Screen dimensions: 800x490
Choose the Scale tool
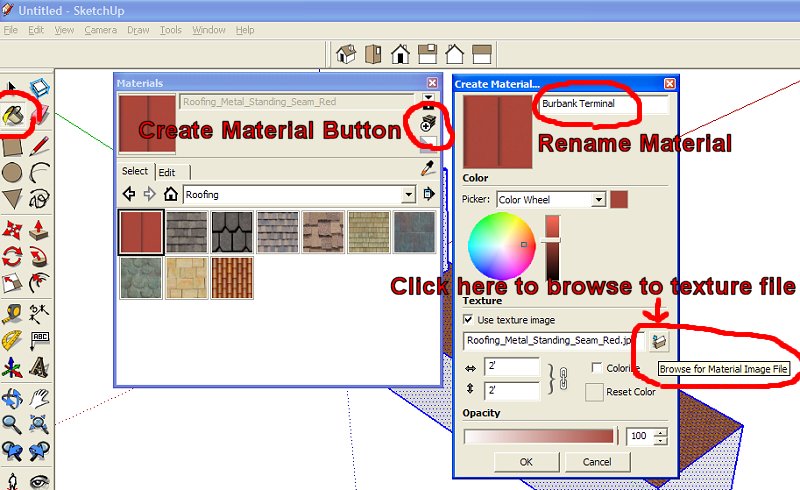point(12,283)
